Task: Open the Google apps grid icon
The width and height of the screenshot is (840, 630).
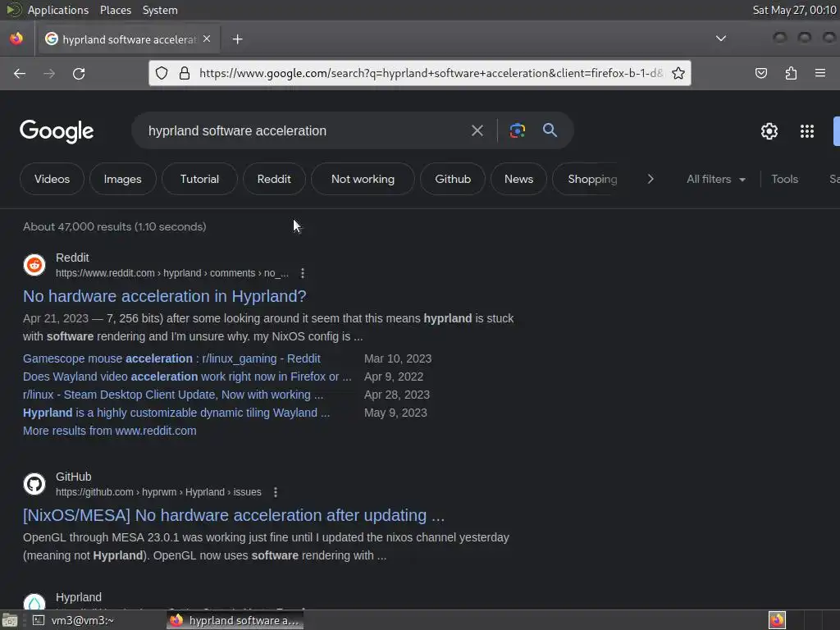Action: pos(807,131)
